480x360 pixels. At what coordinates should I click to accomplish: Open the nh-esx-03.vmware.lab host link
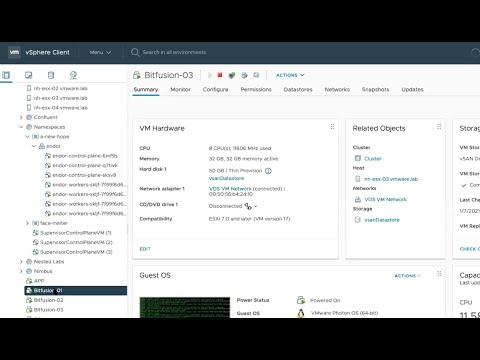click(391, 179)
